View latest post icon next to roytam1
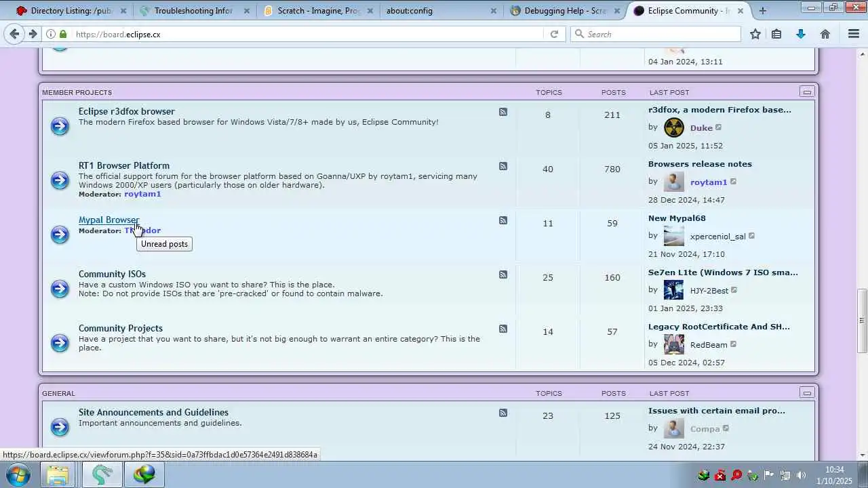This screenshot has height=488, width=868. coord(733,182)
